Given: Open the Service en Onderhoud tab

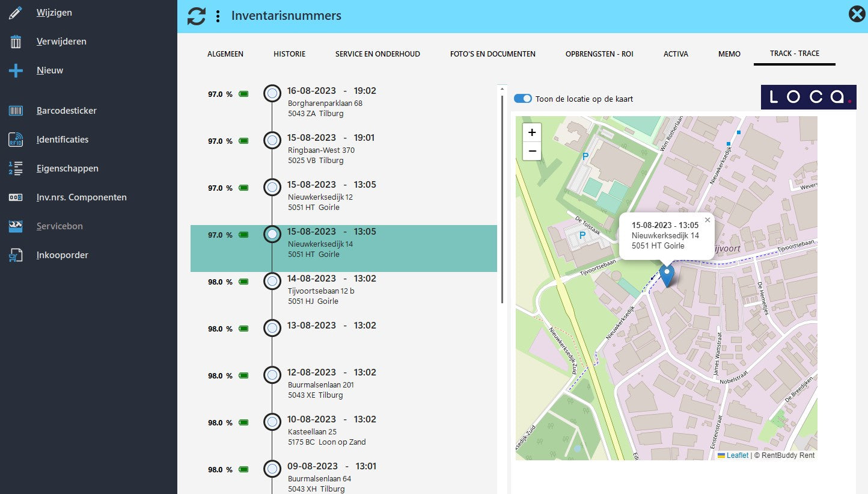Looking at the screenshot, I should click(377, 54).
